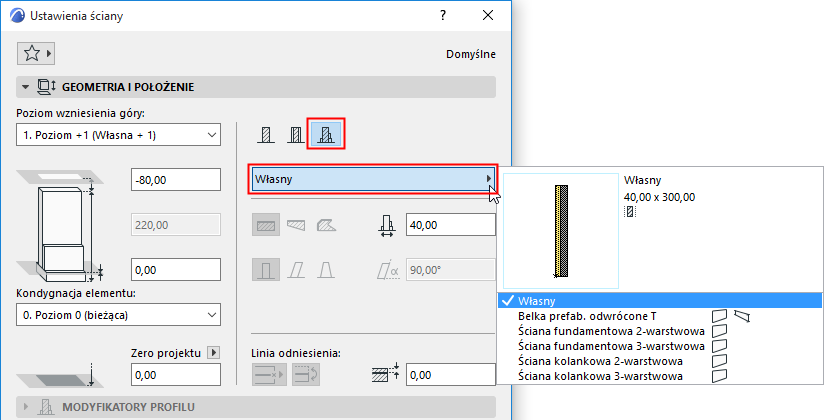Click the bottom offset field above Kondygnacja
Image resolution: width=825 pixels, height=420 pixels.
176,269
